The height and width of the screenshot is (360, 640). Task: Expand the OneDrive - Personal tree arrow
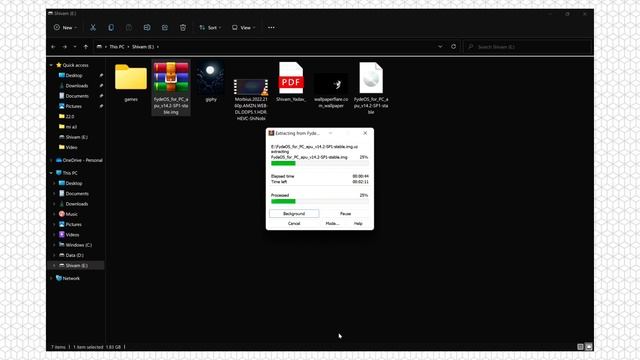click(x=51, y=160)
